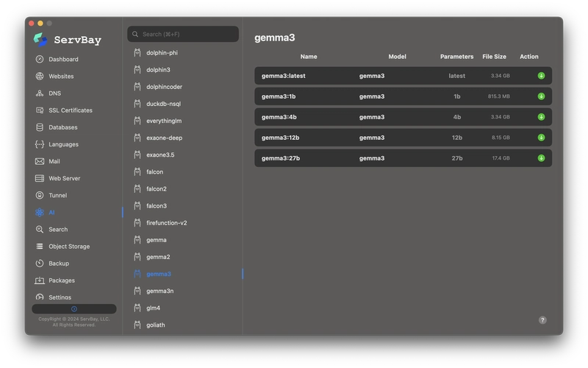Click the help question mark button
The width and height of the screenshot is (588, 368).
point(542,320)
